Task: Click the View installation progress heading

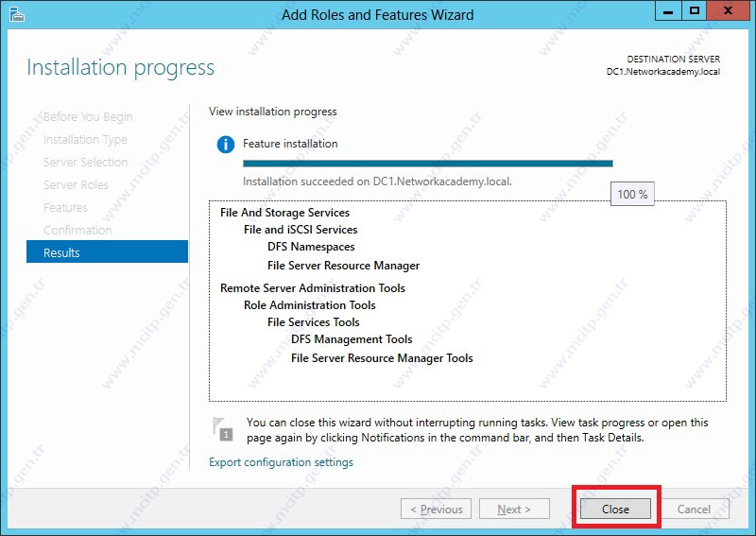Action: point(273,112)
